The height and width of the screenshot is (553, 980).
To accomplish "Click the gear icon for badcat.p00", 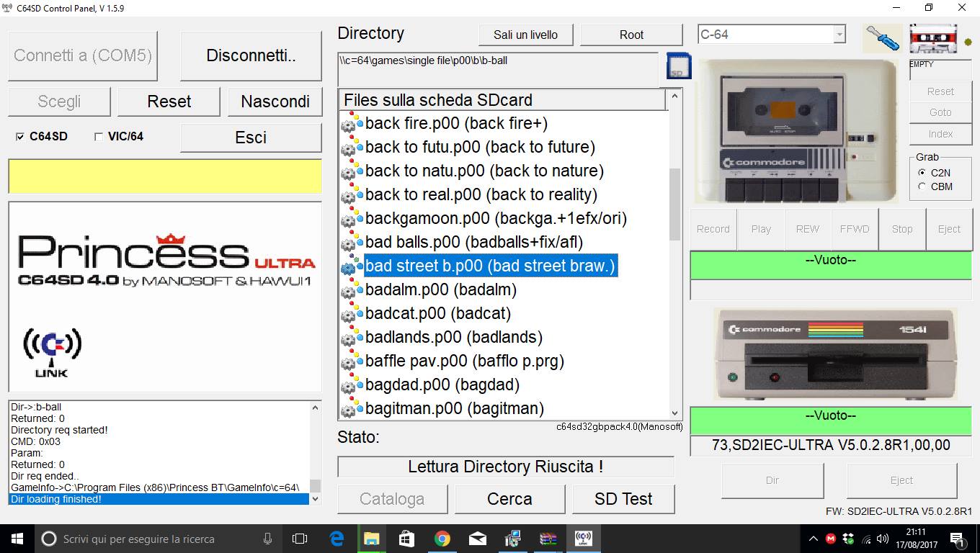I will click(x=351, y=314).
